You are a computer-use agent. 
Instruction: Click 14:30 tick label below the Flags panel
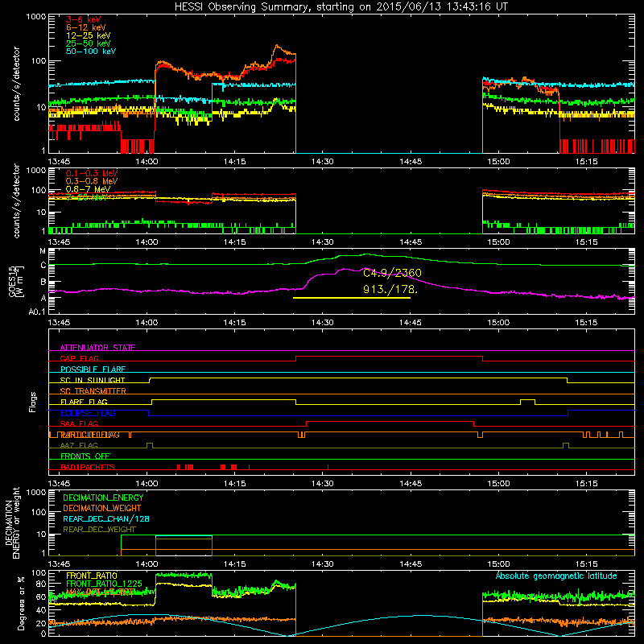tap(323, 484)
